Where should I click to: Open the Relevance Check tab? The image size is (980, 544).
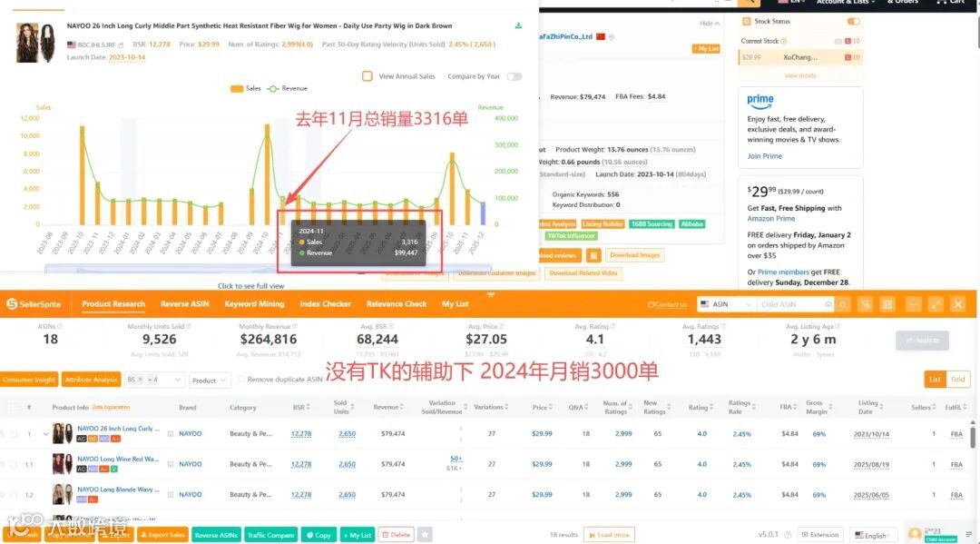coord(397,304)
